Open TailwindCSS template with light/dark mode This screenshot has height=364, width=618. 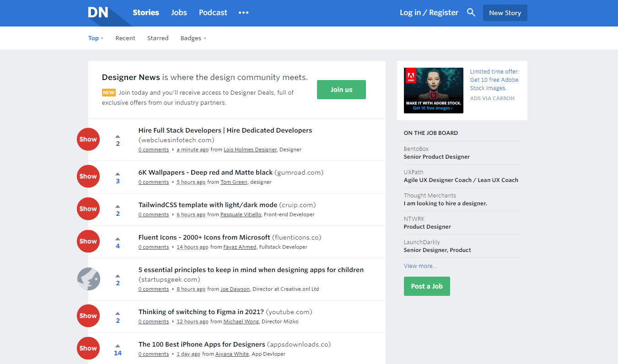click(208, 205)
